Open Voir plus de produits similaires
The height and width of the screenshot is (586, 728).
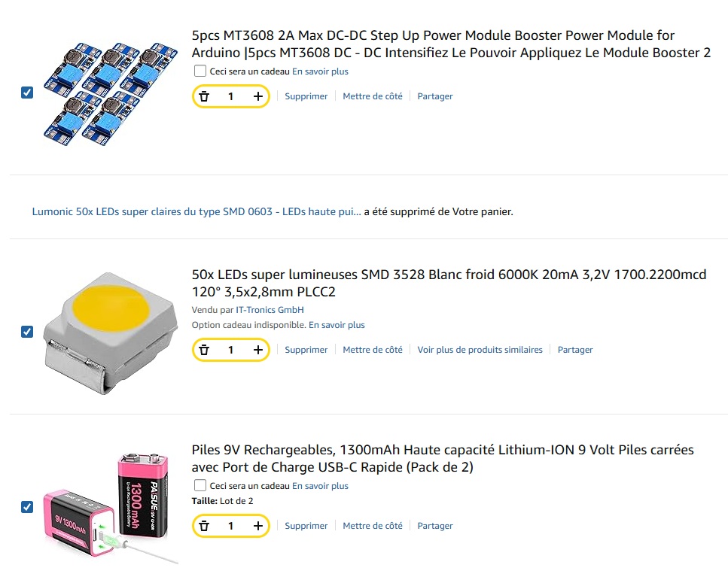point(480,350)
